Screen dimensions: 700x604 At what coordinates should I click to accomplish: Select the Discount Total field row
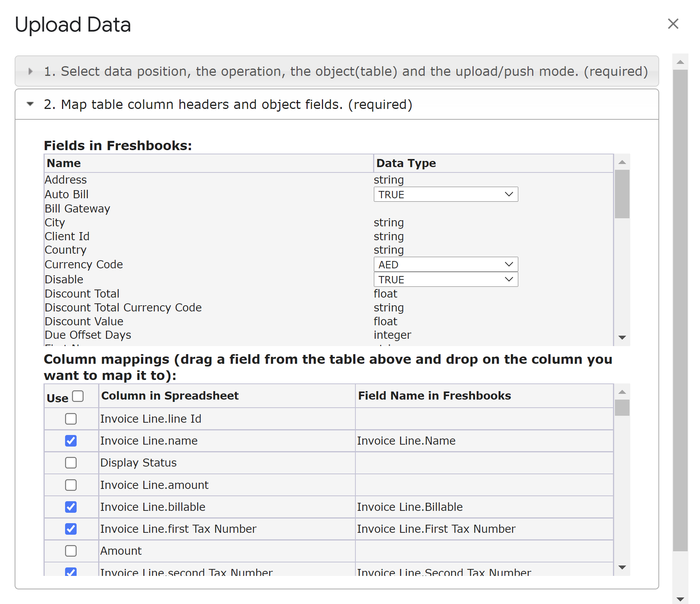(329, 294)
